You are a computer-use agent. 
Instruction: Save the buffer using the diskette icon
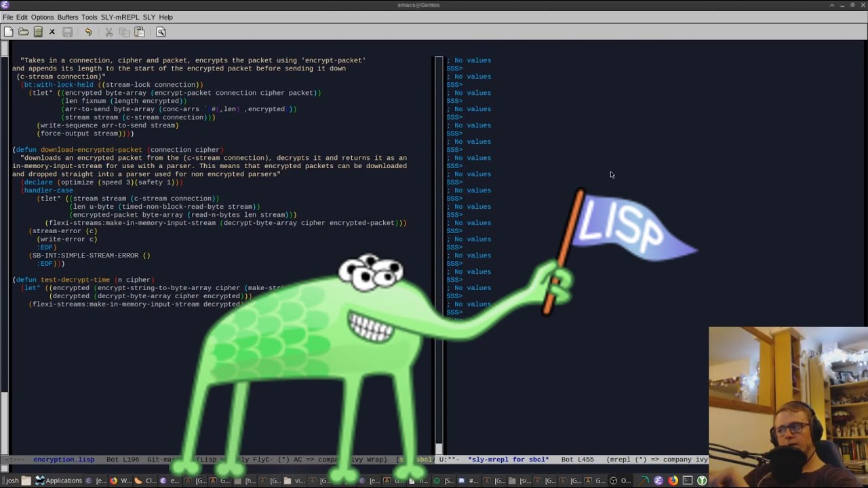66,32
